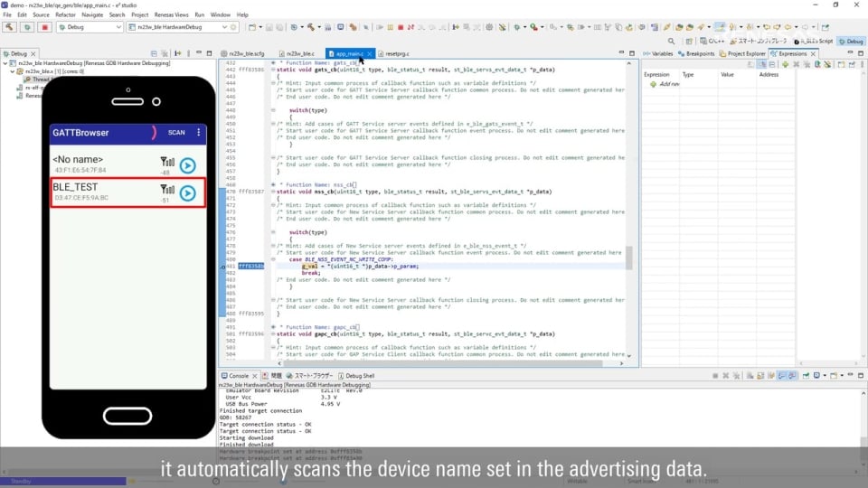The image size is (868, 488).
Task: Close the app_main.c editor tab
Action: coord(371,53)
